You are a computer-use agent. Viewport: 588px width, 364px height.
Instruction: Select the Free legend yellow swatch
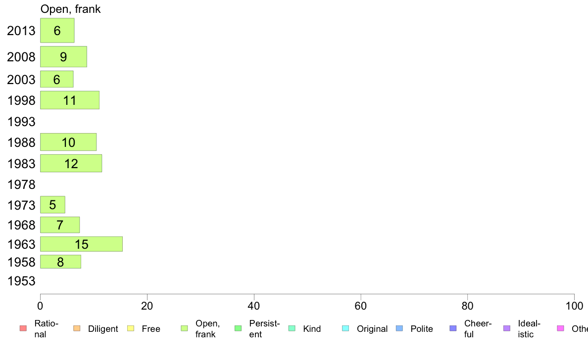(x=131, y=328)
